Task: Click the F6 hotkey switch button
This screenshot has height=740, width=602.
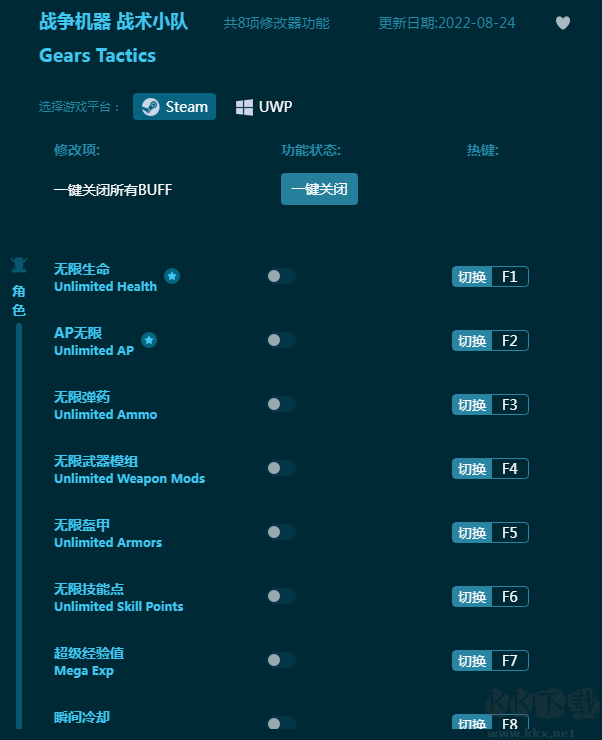Action: [x=472, y=597]
